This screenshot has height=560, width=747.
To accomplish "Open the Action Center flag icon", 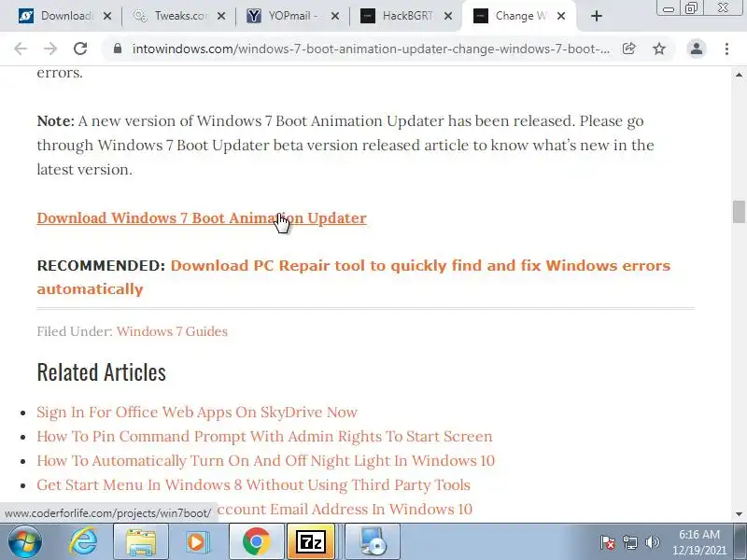I will coord(608,542).
